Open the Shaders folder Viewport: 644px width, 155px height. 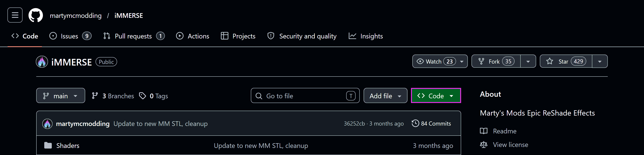68,146
